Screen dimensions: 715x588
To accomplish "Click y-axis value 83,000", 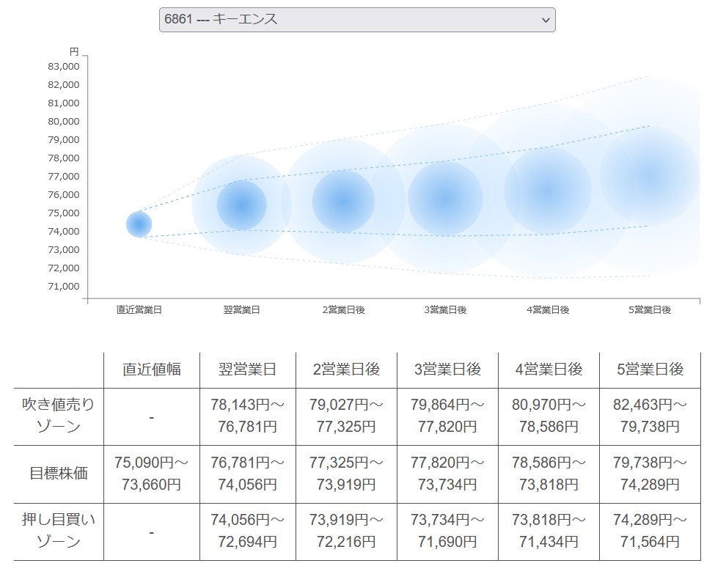I will click(x=63, y=67).
